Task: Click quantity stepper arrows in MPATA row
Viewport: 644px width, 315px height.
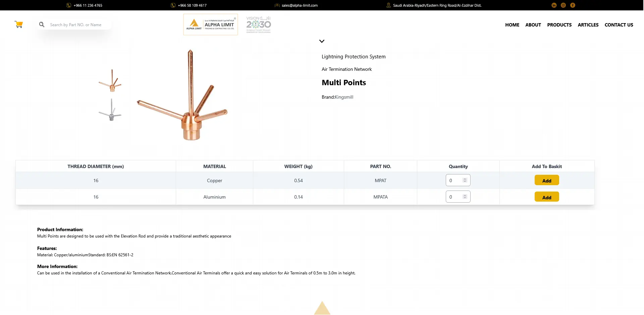Action: click(465, 197)
